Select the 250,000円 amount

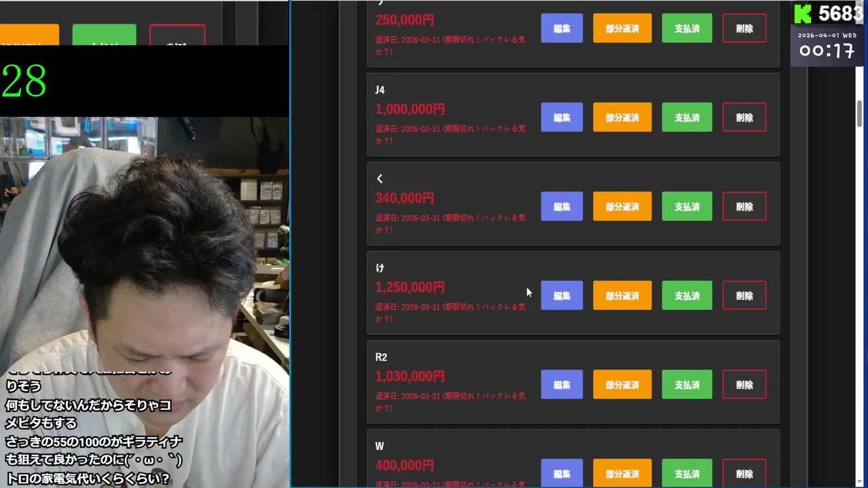[405, 20]
